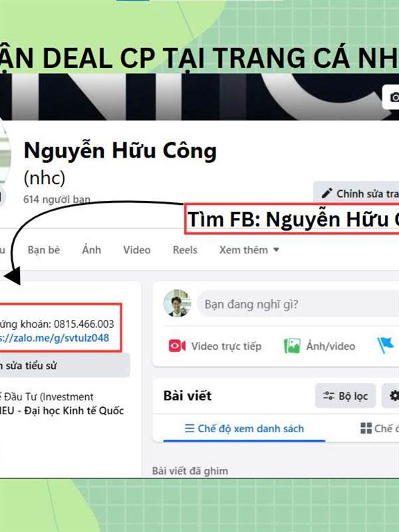Select Chế độ xem danh sách view
The height and width of the screenshot is (532, 399).
[244, 428]
